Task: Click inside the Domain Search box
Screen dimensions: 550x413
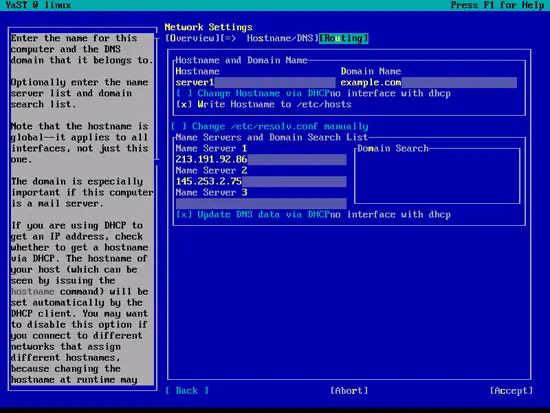Action: (x=437, y=177)
